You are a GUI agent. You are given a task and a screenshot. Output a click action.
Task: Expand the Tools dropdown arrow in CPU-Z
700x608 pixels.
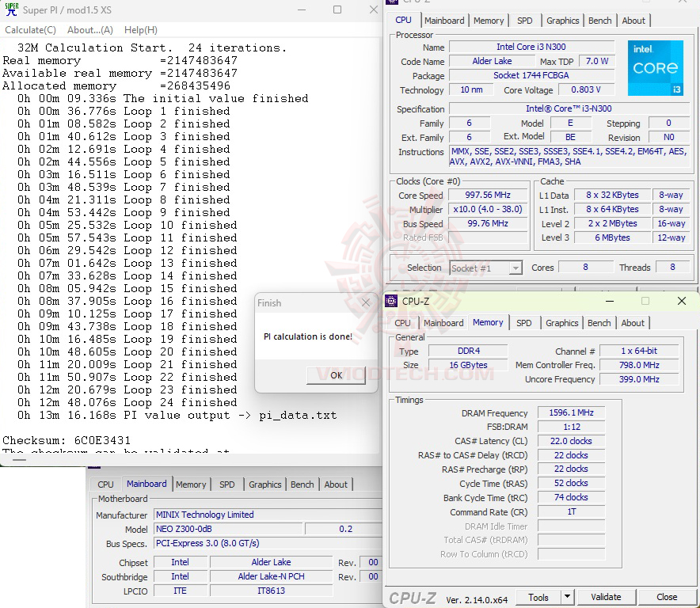click(567, 597)
